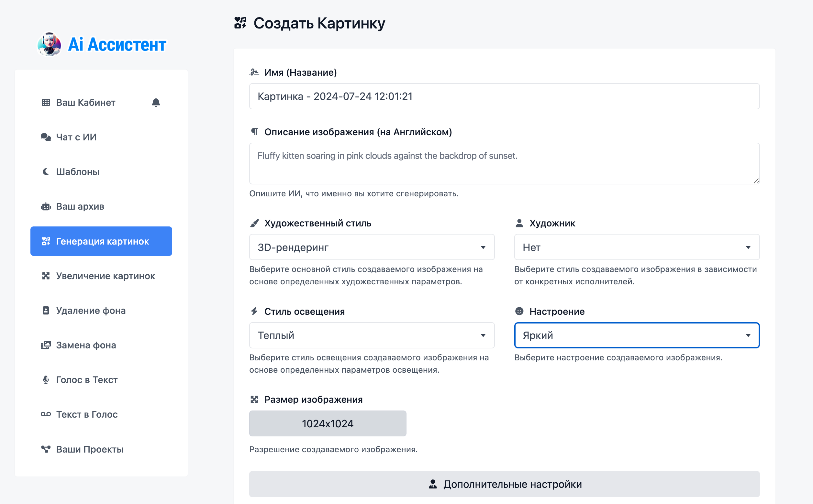The image size is (813, 504).
Task: Select Удаление фона in the sidebar
Action: [91, 311]
